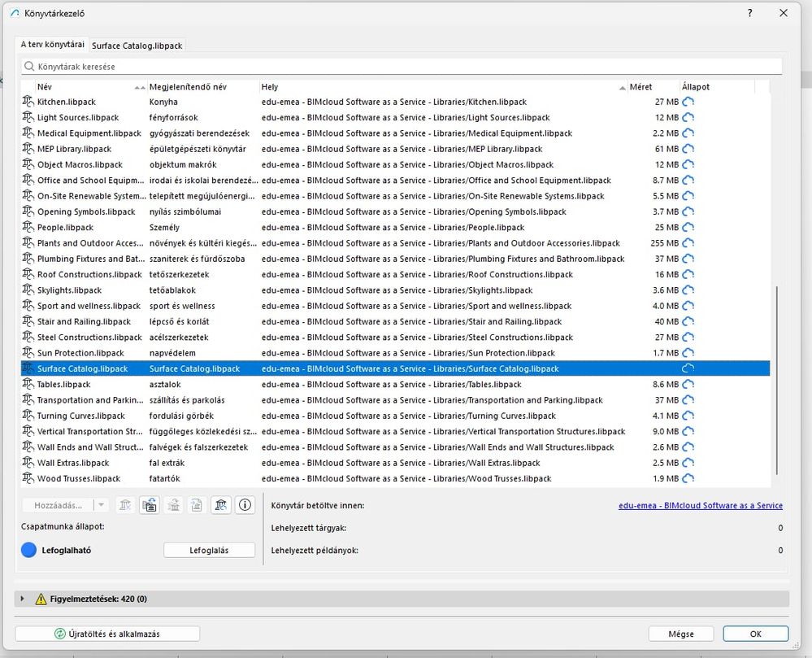Expand the Figyelmeztetések warnings section
This screenshot has height=658, width=812.
point(22,599)
